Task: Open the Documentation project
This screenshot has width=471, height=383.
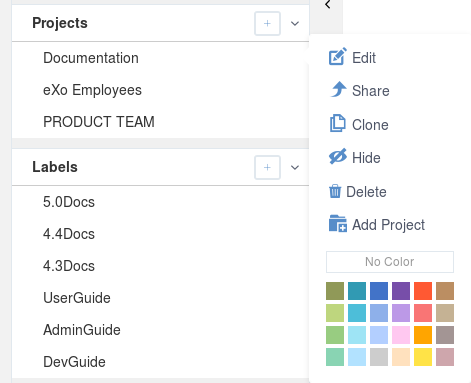Action: coord(91,58)
